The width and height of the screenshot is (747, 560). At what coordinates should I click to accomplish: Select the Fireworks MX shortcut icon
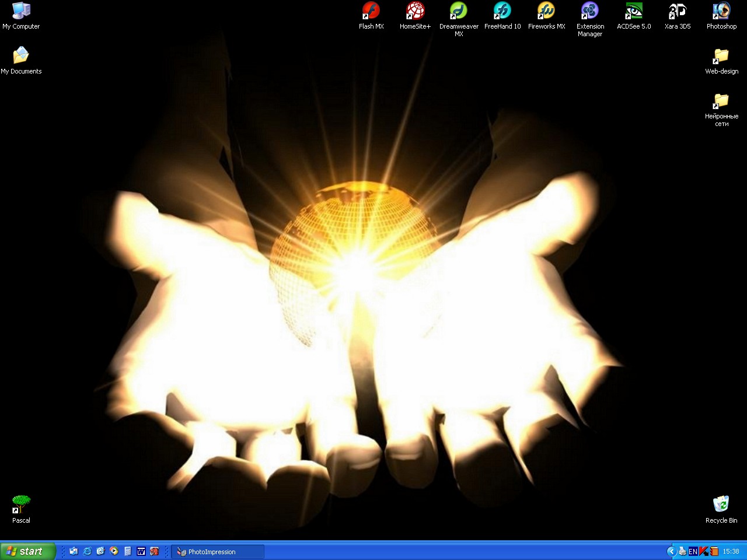pos(546,11)
